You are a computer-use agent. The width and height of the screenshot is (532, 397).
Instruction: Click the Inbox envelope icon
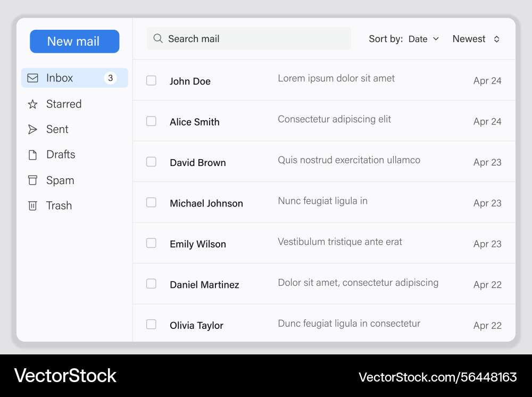click(x=32, y=78)
